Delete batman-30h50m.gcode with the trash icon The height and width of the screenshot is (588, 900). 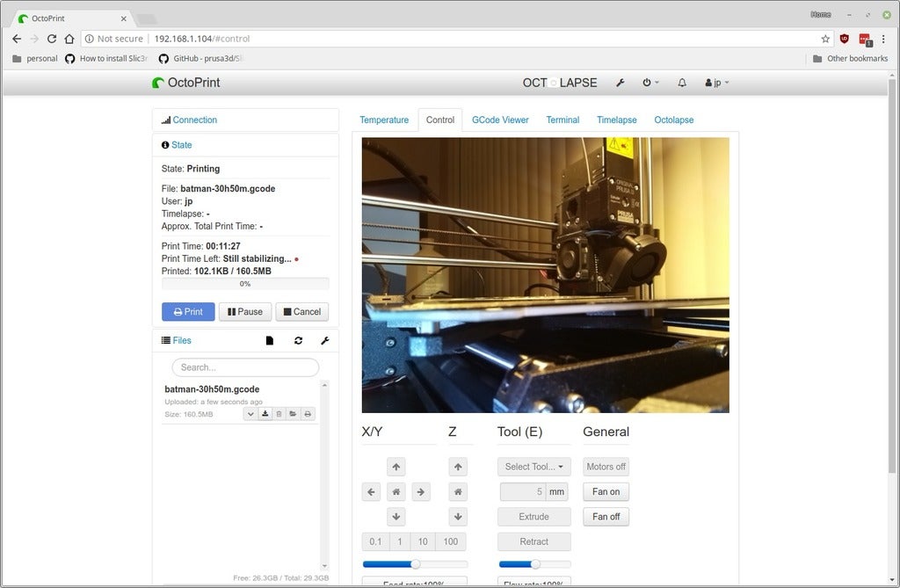[279, 413]
